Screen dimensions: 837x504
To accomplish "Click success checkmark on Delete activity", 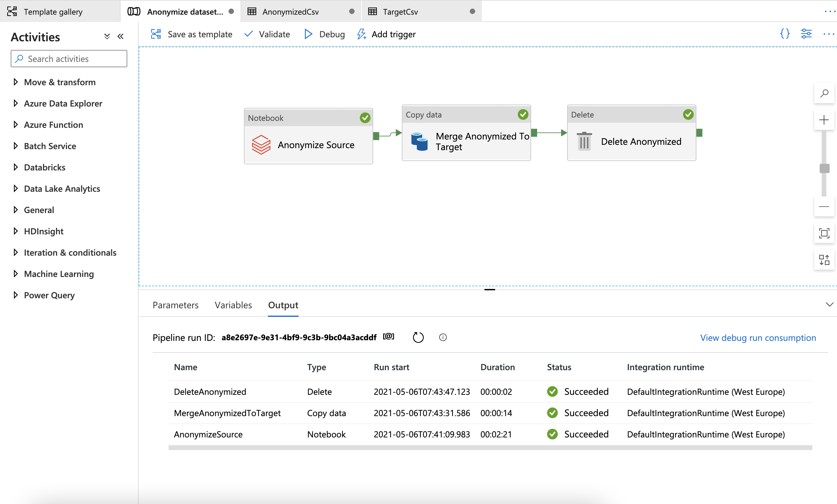I will coord(688,115).
